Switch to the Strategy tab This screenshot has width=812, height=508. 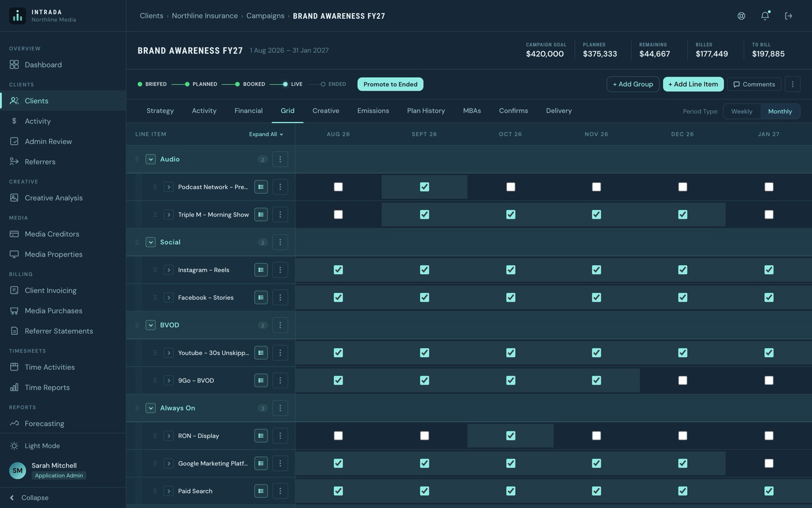point(160,111)
